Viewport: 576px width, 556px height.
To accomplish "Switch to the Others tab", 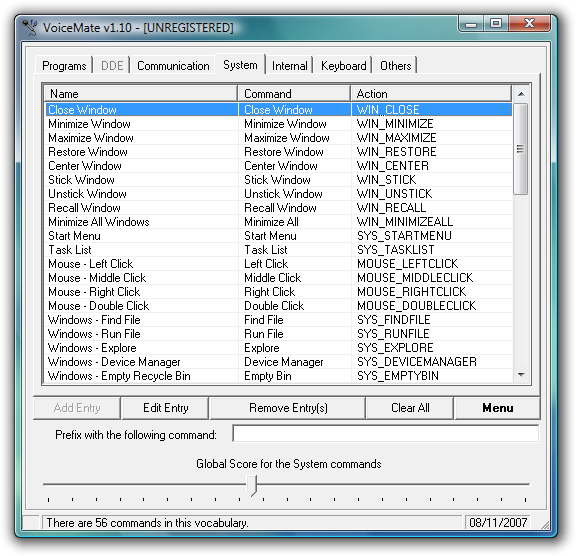I will (395, 66).
